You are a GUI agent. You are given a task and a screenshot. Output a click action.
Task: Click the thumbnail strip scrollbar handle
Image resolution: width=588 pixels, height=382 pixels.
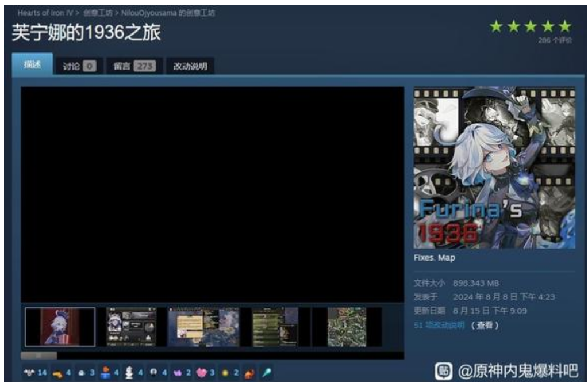[39, 355]
